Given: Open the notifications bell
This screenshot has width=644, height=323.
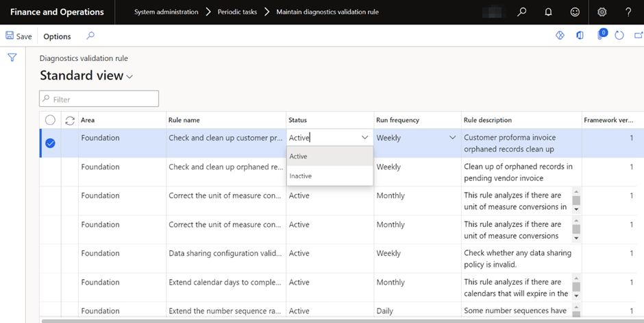Looking at the screenshot, I should pyautogui.click(x=548, y=12).
